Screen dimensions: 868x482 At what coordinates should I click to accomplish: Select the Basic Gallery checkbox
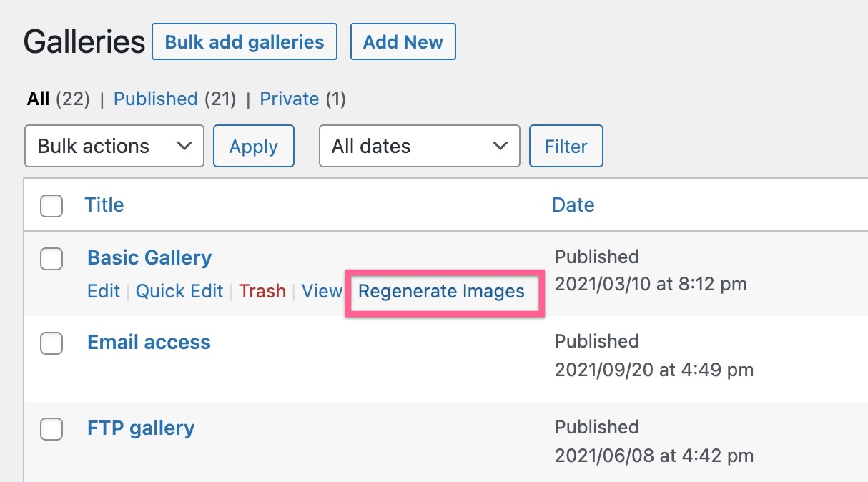(x=51, y=260)
